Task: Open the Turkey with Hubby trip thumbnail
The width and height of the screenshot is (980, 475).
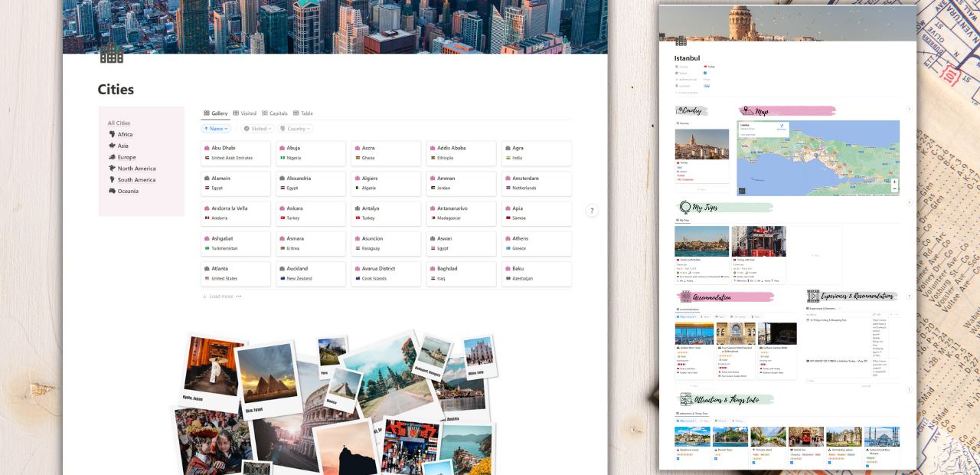Action: pyautogui.click(x=702, y=241)
